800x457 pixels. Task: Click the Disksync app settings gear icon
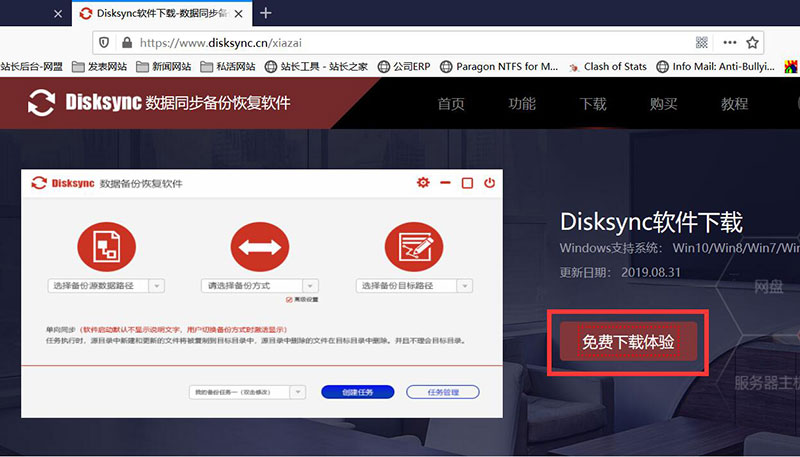click(x=423, y=182)
